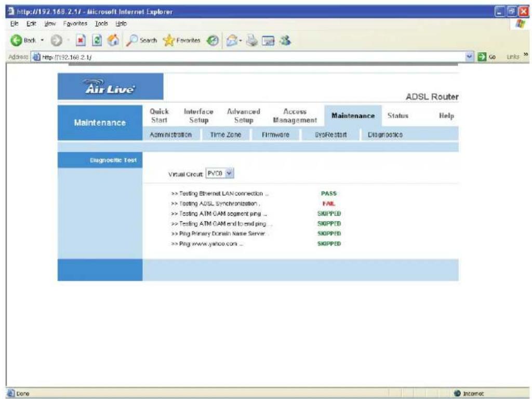This screenshot has height=399, width=532.
Task: Click the Print toolbar icon
Action: click(252, 41)
